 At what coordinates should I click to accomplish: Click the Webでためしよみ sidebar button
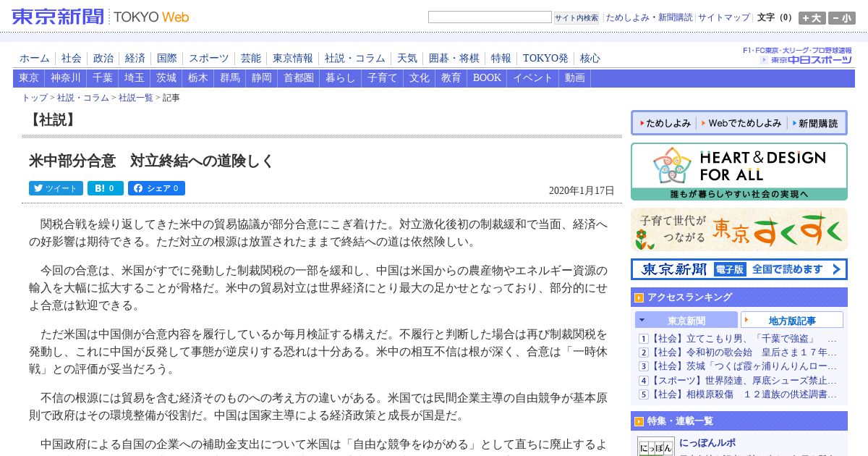point(740,124)
